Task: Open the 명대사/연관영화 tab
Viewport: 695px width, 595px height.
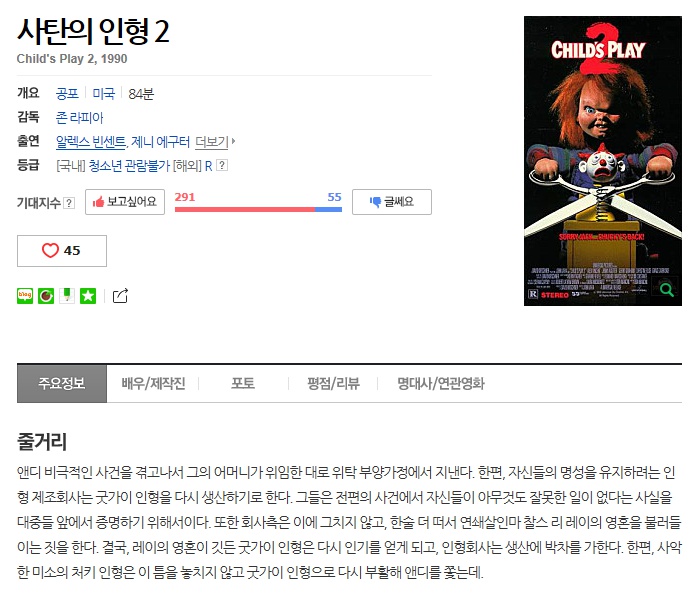Action: pos(441,383)
